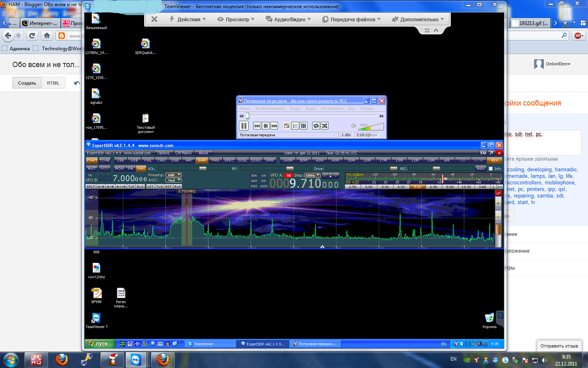The width and height of the screenshot is (588, 368).
Task: Toggle VLC shuffle random mode
Action: (325, 126)
